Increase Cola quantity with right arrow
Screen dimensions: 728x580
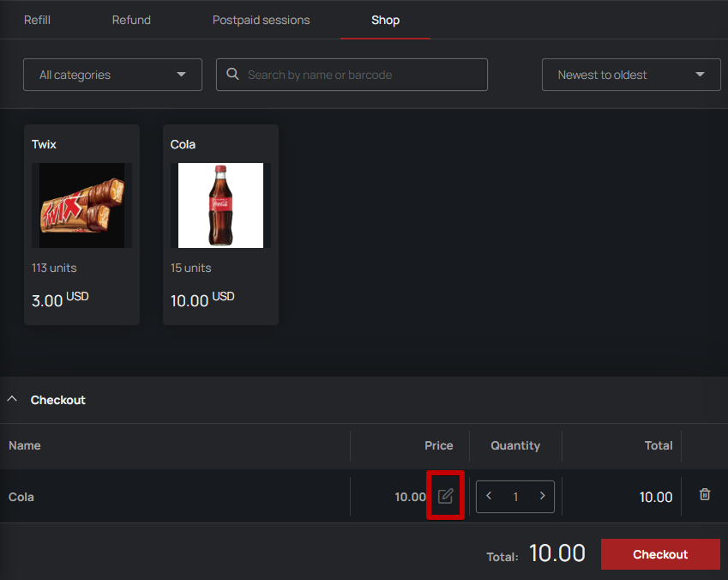542,496
